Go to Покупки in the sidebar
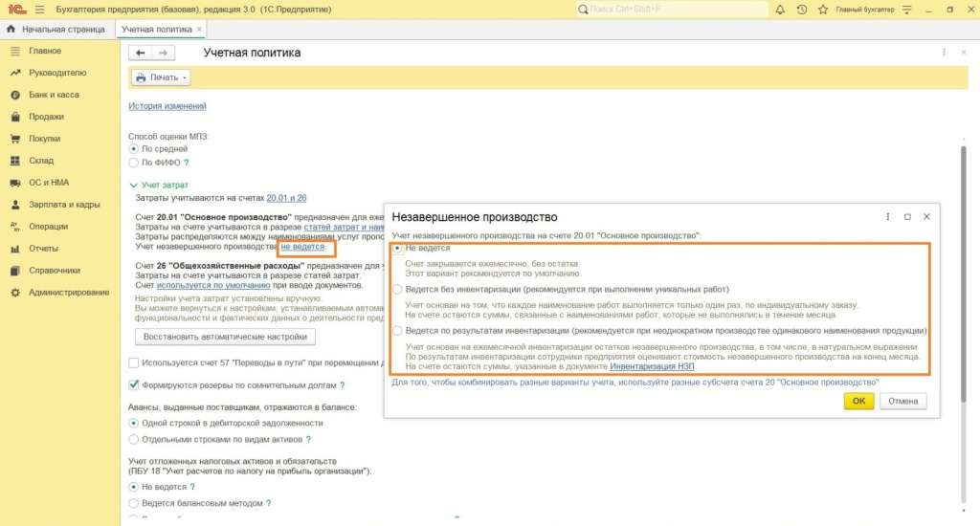 45,139
